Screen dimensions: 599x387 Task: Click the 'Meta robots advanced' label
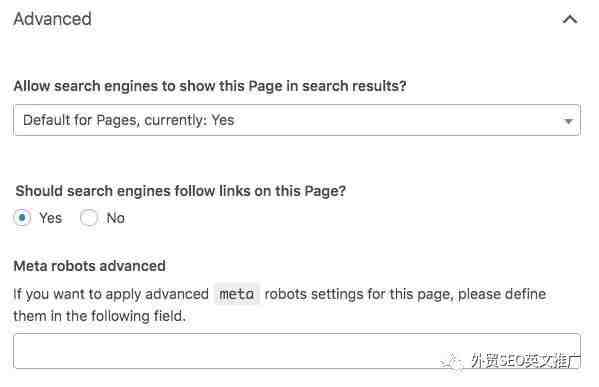tap(89, 266)
